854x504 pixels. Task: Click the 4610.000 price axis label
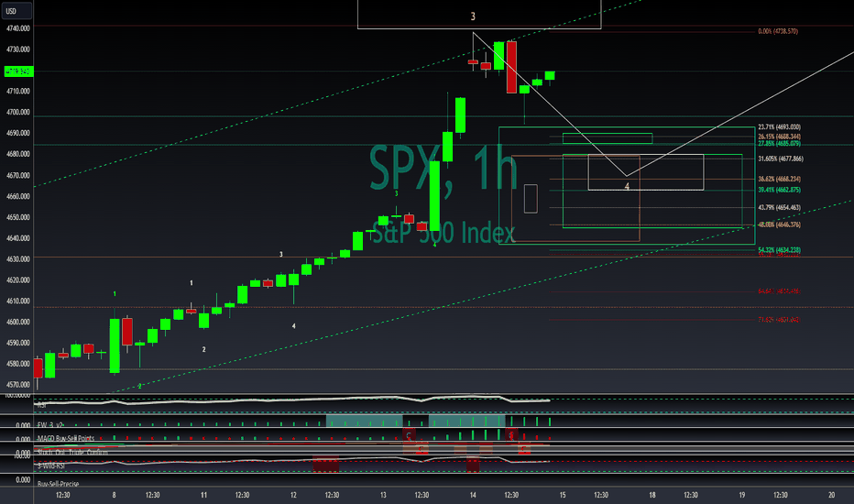pyautogui.click(x=18, y=301)
